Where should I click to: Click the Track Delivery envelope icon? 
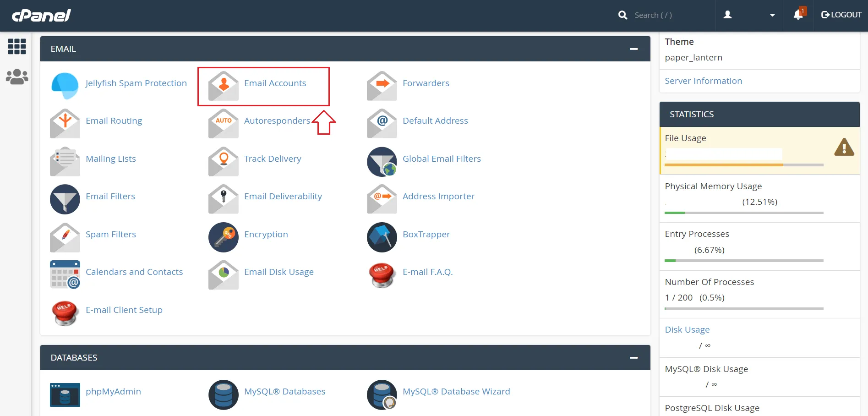point(224,161)
